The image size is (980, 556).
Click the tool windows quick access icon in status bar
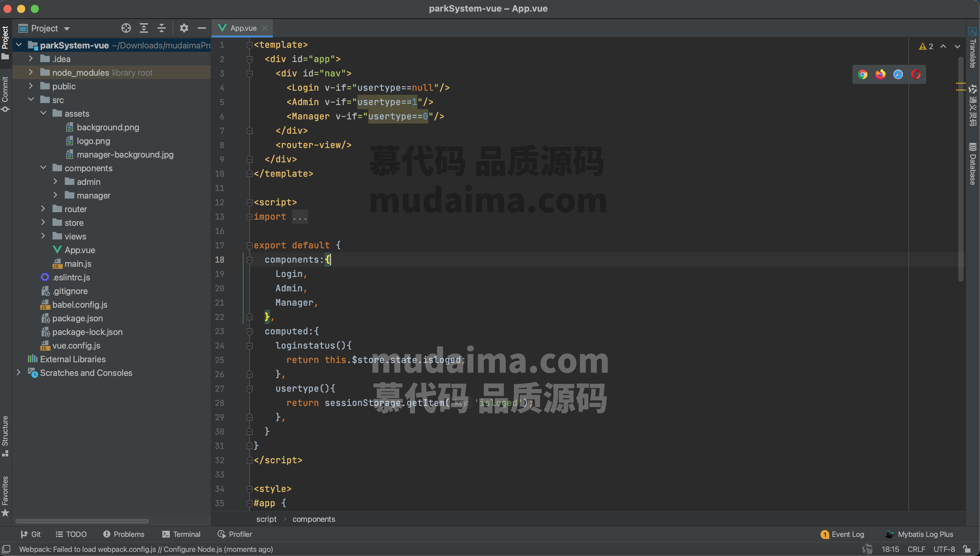(6, 549)
